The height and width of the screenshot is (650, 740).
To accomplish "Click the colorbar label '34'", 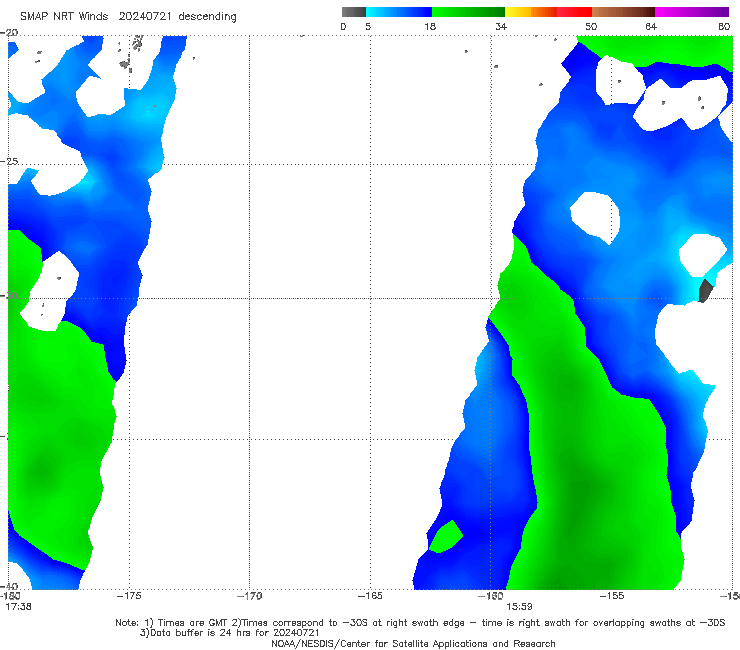I will point(501,26).
